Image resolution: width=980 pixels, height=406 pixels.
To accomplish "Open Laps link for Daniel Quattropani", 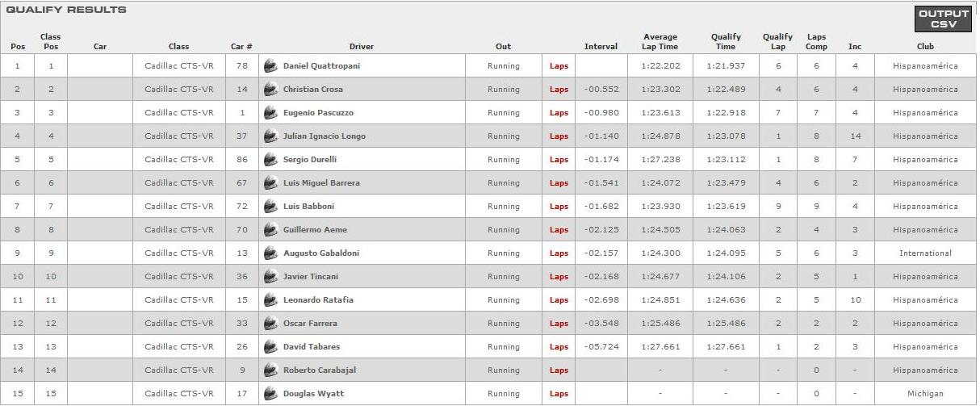I will (x=559, y=66).
